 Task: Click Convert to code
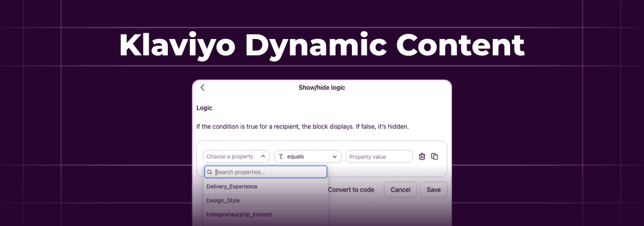pos(351,190)
